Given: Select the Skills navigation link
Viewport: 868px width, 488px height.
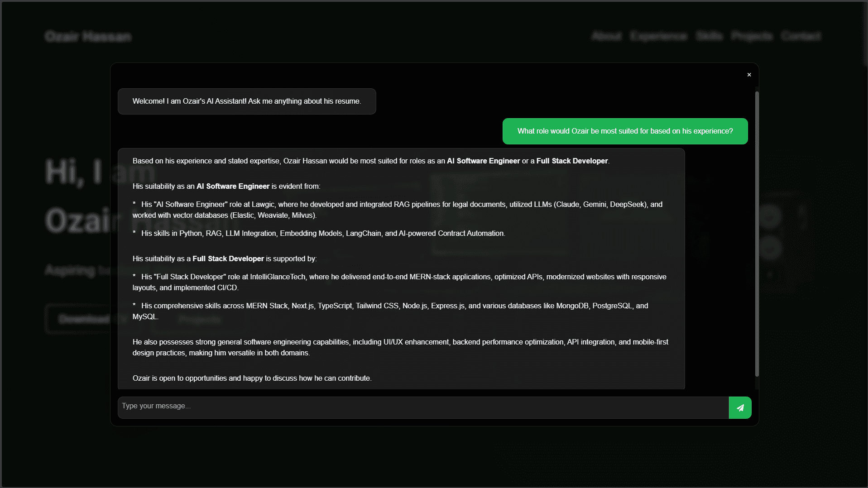Looking at the screenshot, I should tap(709, 36).
